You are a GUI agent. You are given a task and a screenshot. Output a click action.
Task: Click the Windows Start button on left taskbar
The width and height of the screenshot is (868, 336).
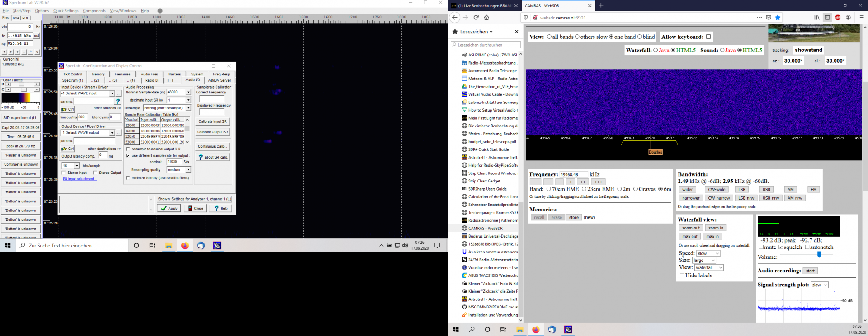click(x=8, y=246)
